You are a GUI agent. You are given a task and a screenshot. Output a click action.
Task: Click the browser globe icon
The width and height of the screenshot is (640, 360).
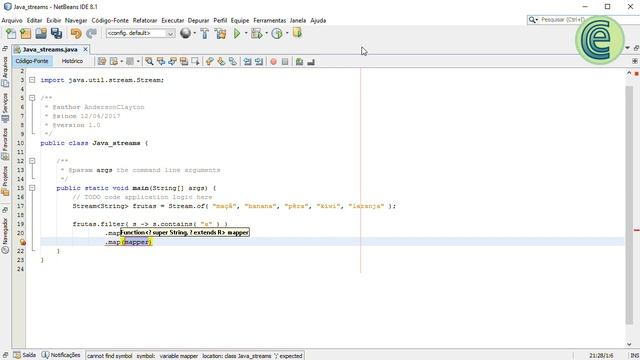pyautogui.click(x=185, y=33)
